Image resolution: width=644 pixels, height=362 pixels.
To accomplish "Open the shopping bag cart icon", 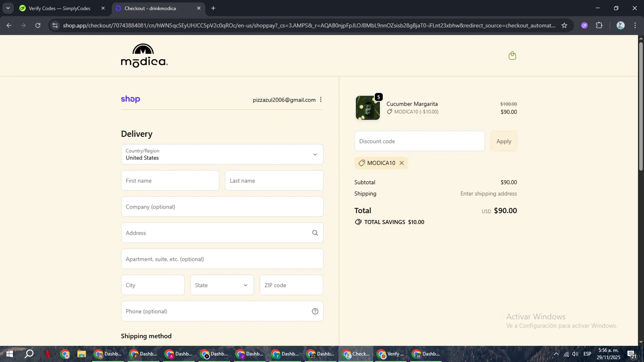I will point(512,56).
